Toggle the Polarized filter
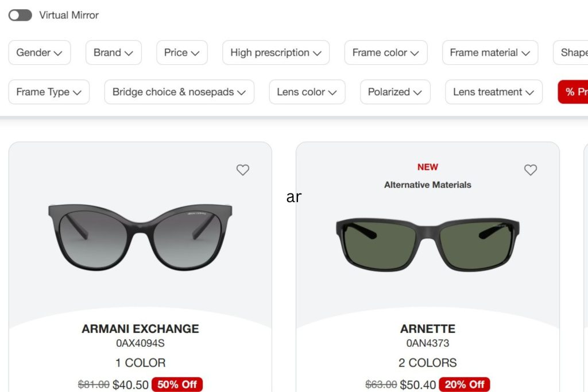Image resolution: width=588 pixels, height=392 pixels. click(x=395, y=92)
